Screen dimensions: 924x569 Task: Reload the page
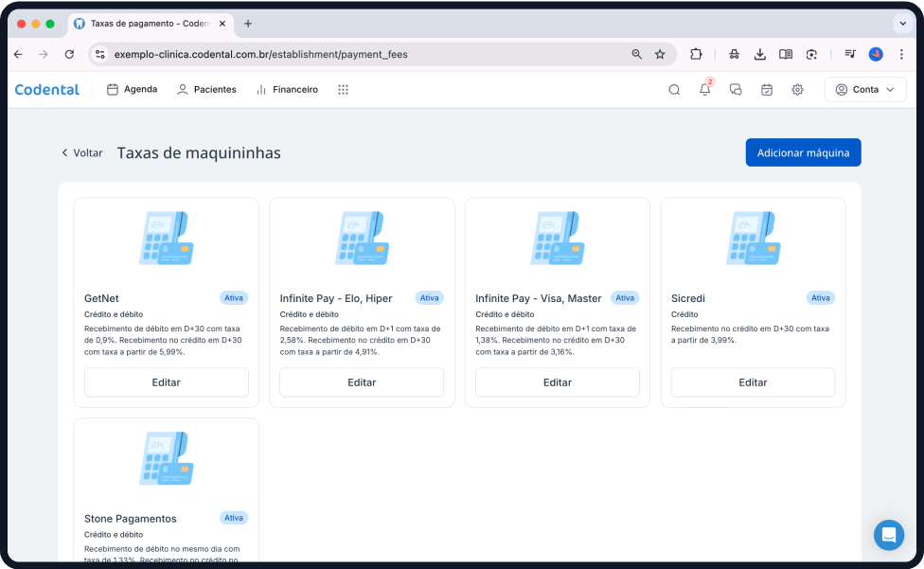point(69,54)
